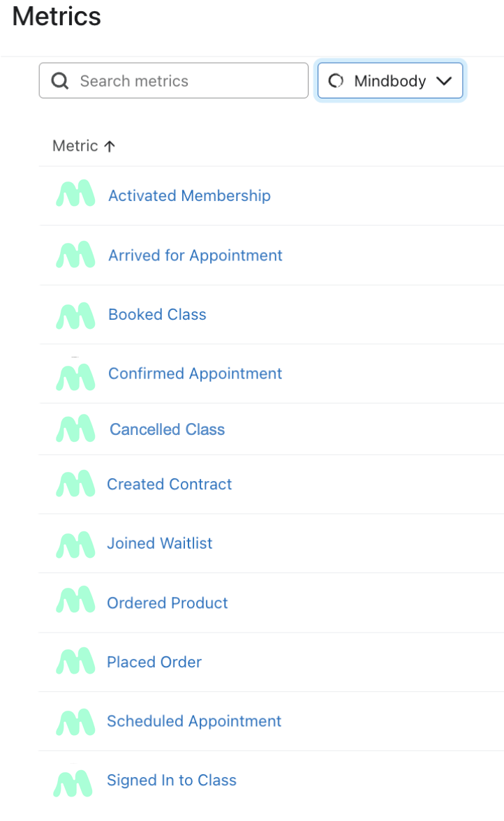Click Mindbody icon beside Cancelled Class

pos(75,429)
